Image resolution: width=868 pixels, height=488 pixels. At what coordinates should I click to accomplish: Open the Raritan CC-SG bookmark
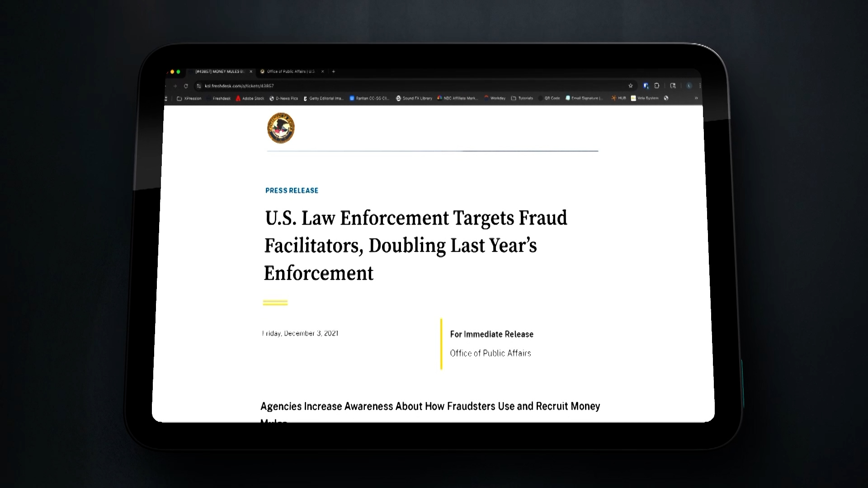tap(369, 98)
